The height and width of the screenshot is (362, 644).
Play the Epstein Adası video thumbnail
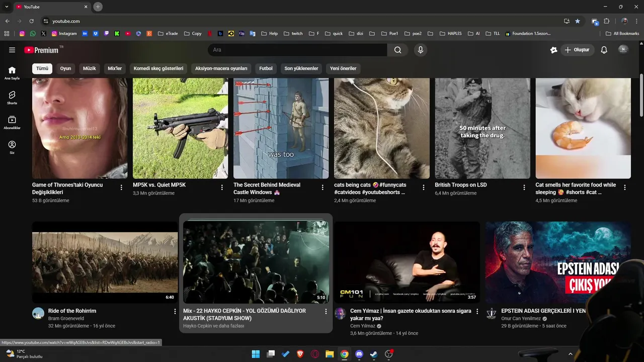(x=558, y=262)
